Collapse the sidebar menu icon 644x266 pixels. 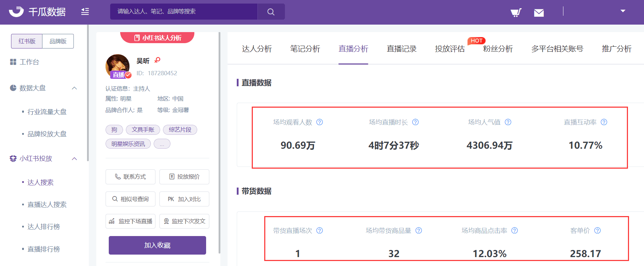click(85, 12)
